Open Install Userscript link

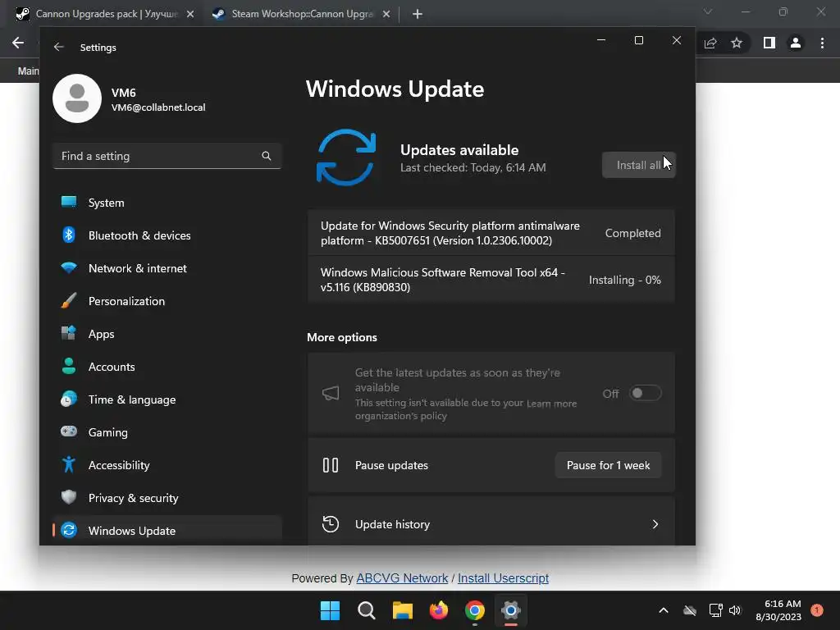point(503,578)
